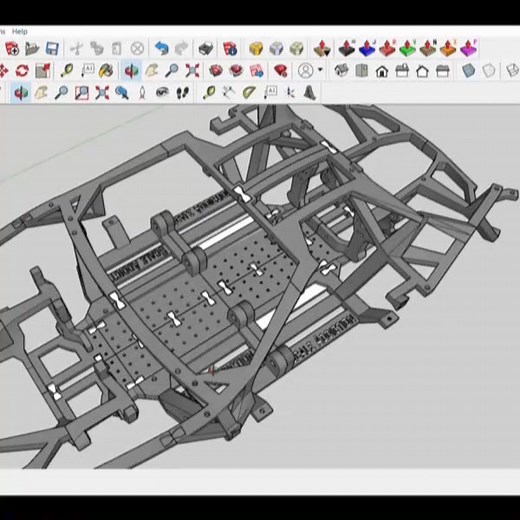The height and width of the screenshot is (520, 520).
Task: Select the blue J Joint Push Pull tool
Action: click(x=367, y=49)
